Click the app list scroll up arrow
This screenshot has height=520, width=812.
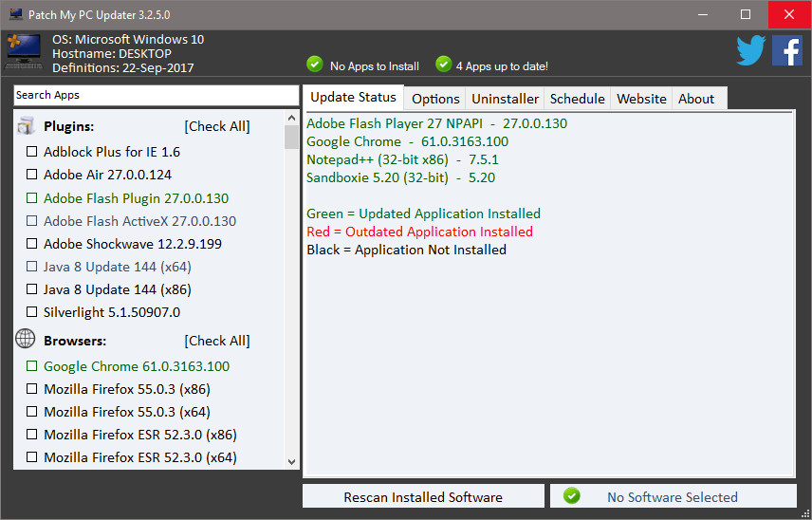tap(291, 118)
